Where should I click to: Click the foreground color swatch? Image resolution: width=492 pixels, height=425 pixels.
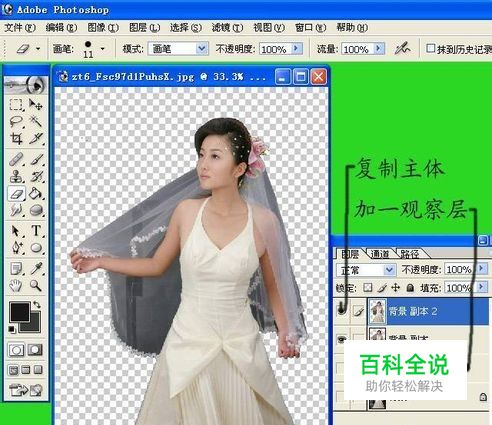[20, 312]
